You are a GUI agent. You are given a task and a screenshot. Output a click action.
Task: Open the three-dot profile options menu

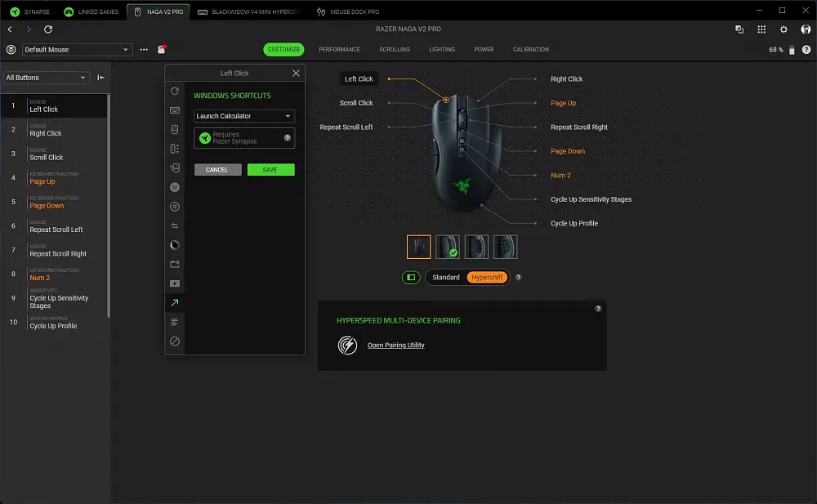(x=144, y=50)
